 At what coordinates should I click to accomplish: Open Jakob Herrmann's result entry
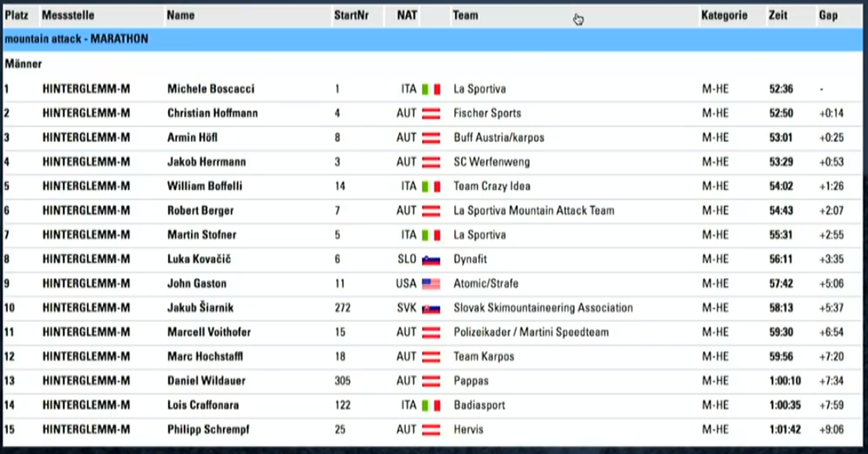pos(432,163)
